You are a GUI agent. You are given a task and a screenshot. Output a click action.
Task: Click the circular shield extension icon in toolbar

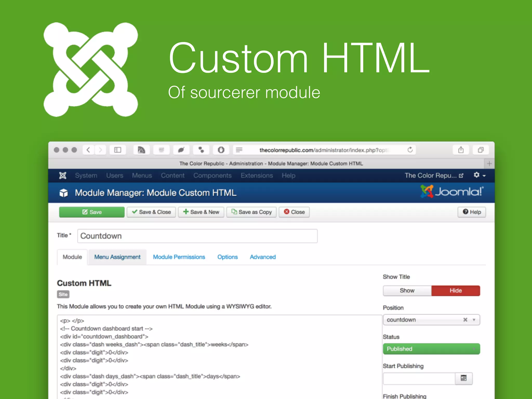[221, 150]
